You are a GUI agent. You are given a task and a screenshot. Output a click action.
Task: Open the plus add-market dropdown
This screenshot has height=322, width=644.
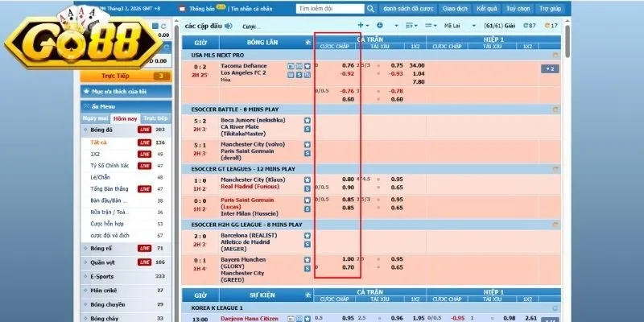(363, 26)
